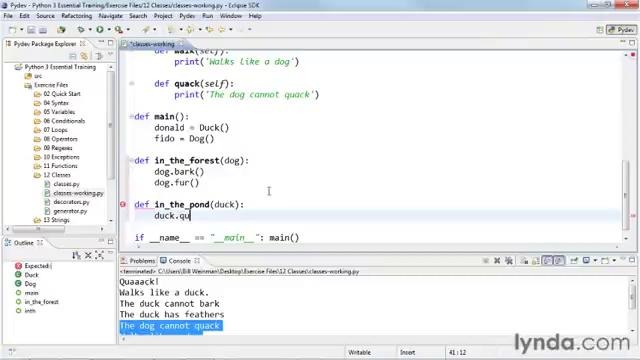Image resolution: width=640 pixels, height=360 pixels.
Task: Collapse the quack method fold marker
Action: tap(131, 84)
